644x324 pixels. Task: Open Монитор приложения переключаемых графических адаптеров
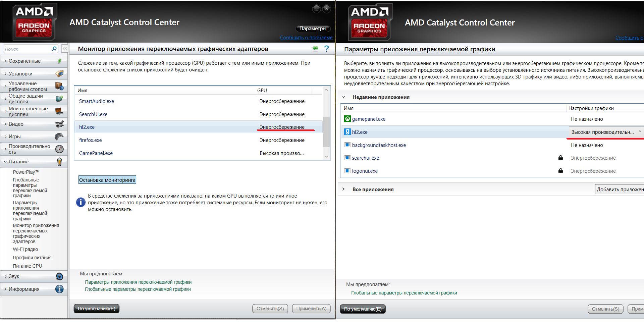coord(36,233)
